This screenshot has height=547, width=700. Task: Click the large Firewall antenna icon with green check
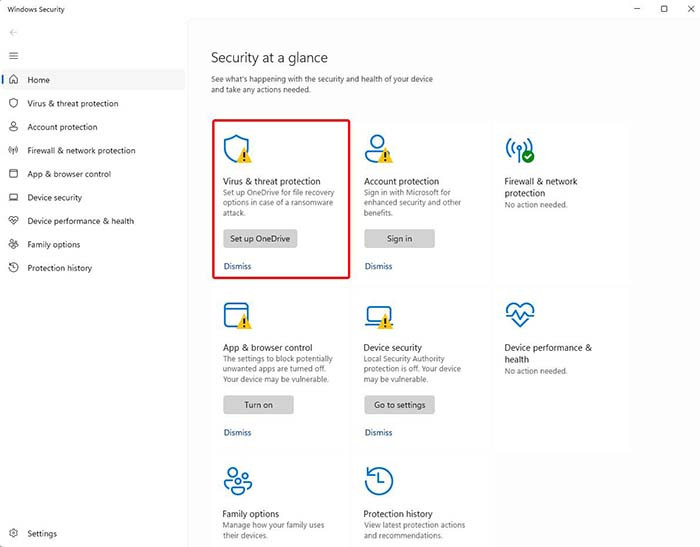(520, 150)
